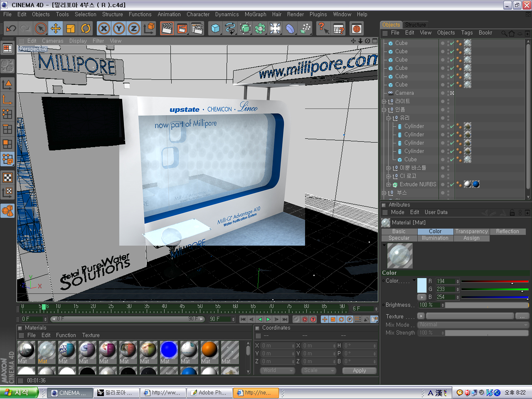Screen dimensions: 532x399
Task: Open the Mix Mode Normal dropdown
Action: click(473, 325)
